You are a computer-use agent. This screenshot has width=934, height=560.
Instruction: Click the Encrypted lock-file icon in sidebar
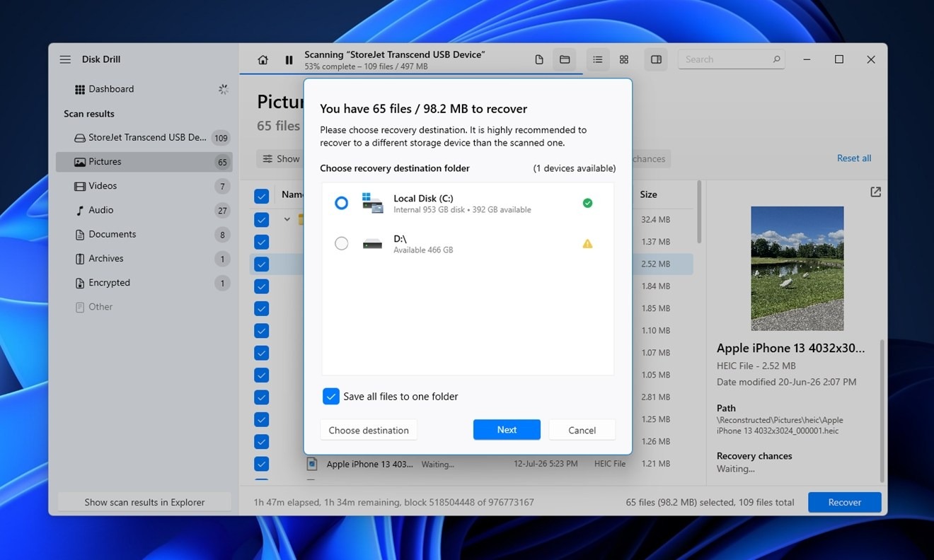click(x=80, y=283)
